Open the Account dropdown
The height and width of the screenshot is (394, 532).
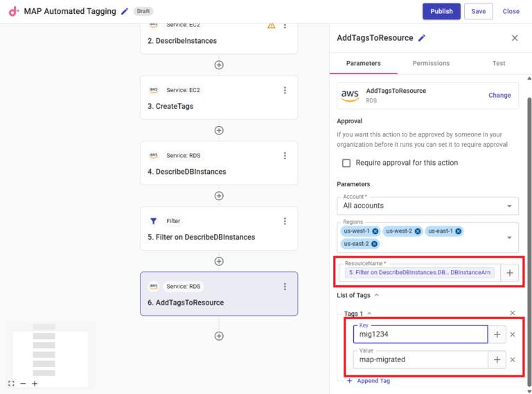(510, 206)
